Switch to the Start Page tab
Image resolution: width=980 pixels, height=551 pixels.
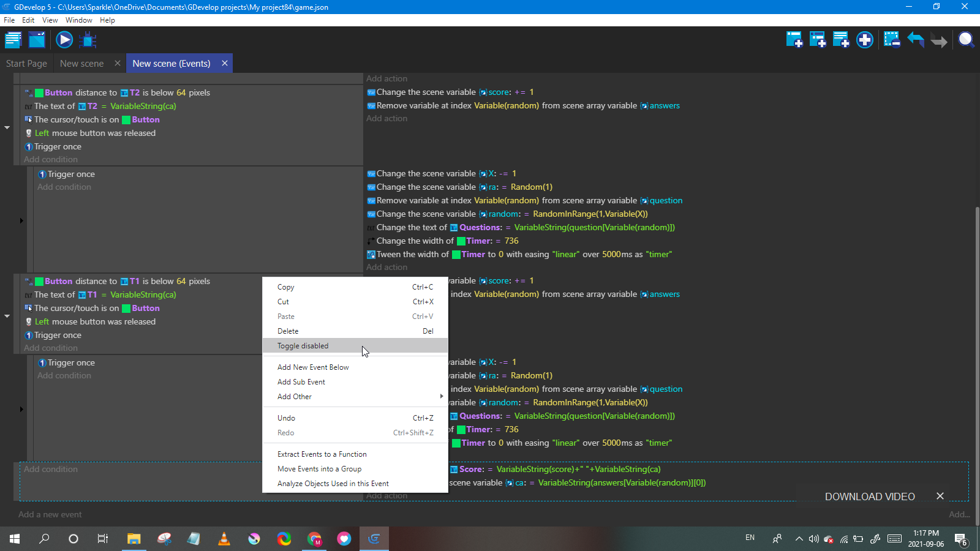click(26, 63)
